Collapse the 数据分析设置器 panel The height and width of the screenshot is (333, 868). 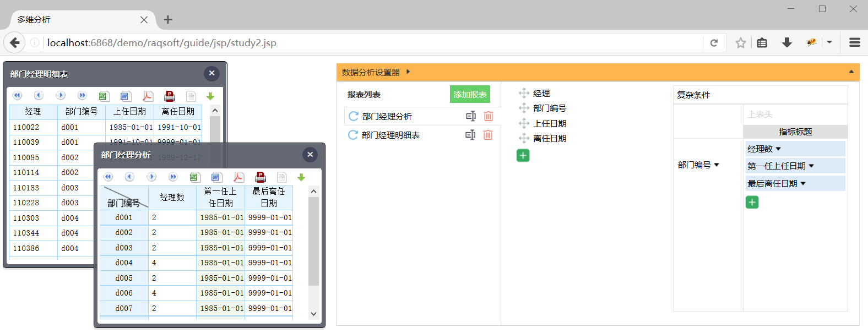coord(851,72)
